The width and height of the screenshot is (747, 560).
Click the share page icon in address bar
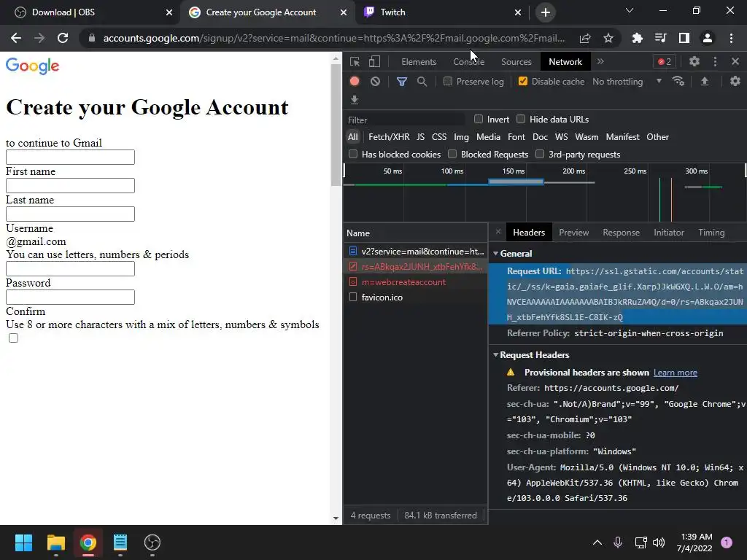585,38
